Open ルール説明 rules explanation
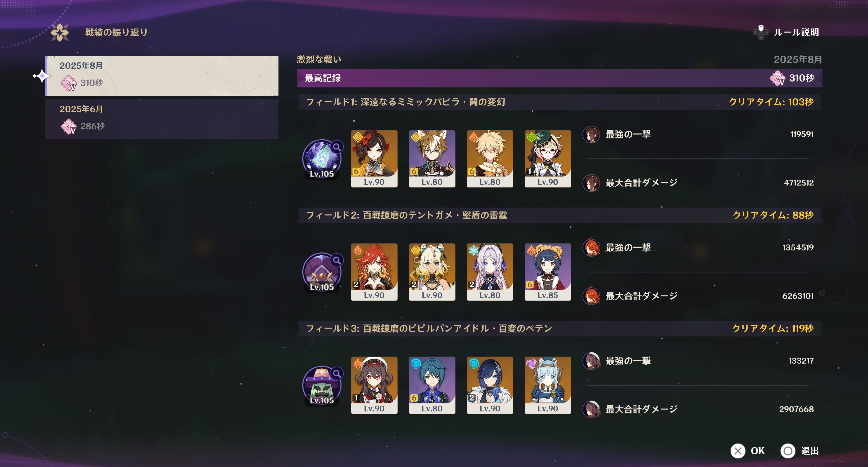 [786, 32]
